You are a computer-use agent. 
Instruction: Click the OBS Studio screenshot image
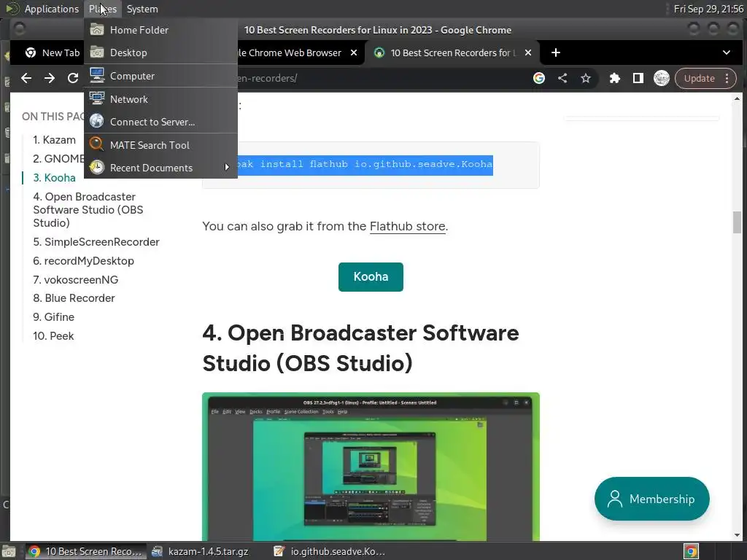tap(371, 467)
